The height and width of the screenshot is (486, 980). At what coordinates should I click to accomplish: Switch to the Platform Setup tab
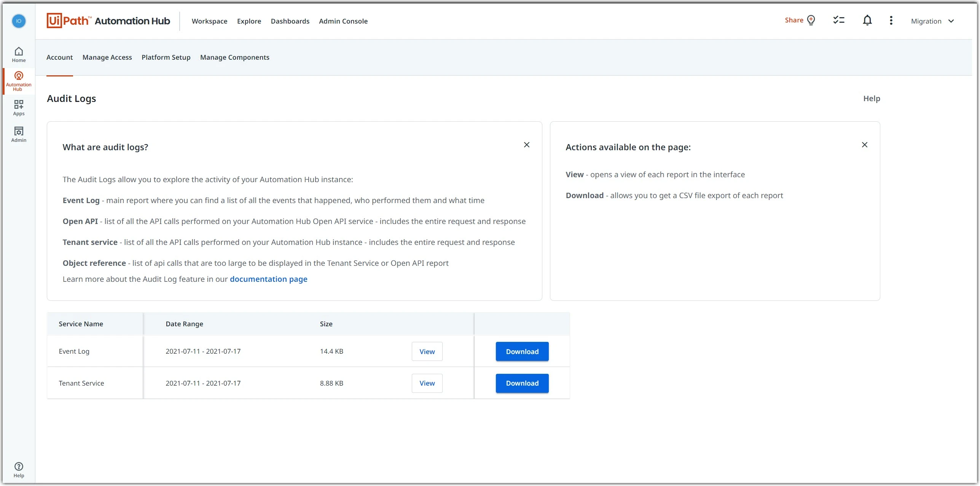tap(166, 57)
